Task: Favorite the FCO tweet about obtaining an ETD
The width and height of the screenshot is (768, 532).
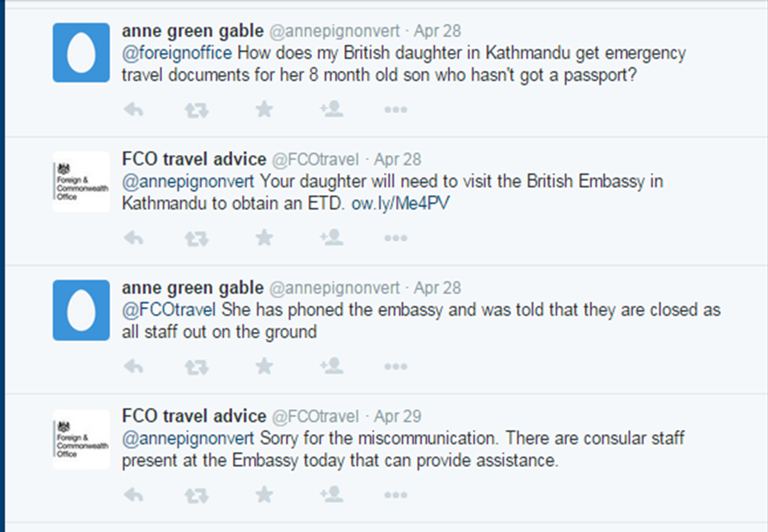Action: pos(264,237)
